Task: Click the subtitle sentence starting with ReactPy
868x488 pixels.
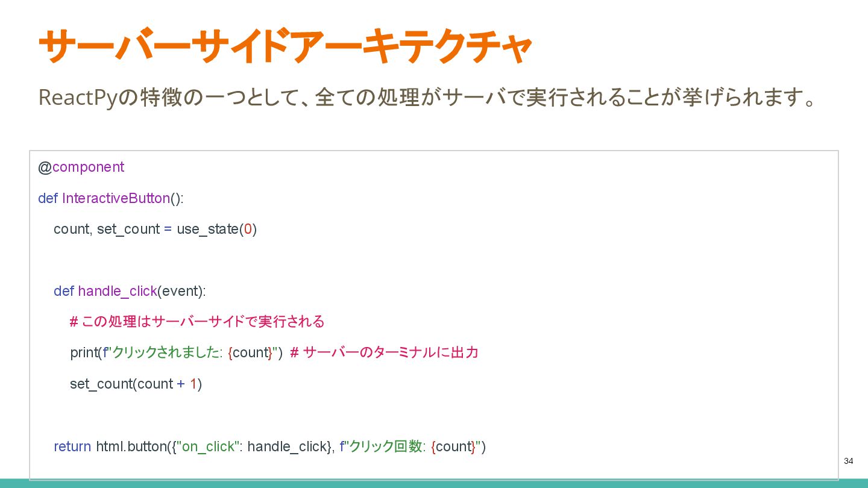Action: [x=427, y=97]
